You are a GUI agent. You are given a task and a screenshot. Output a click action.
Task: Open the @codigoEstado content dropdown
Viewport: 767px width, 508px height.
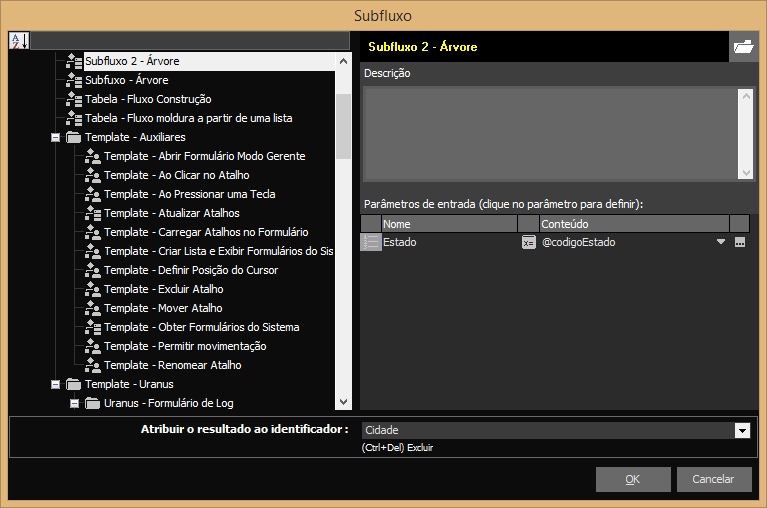(720, 242)
